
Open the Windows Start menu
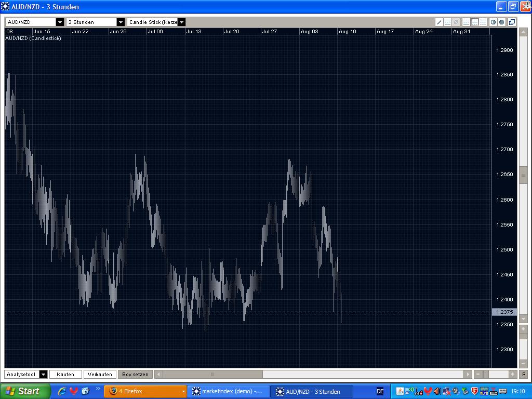point(25,391)
